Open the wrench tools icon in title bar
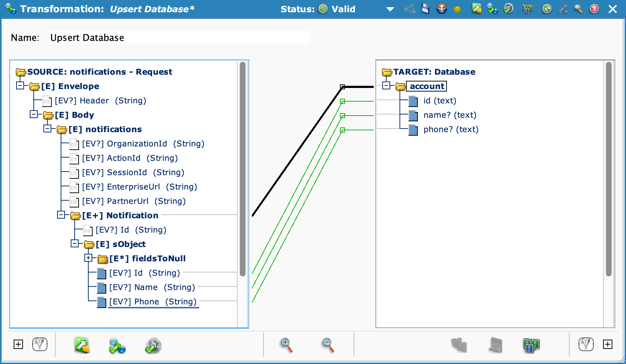 (x=562, y=9)
